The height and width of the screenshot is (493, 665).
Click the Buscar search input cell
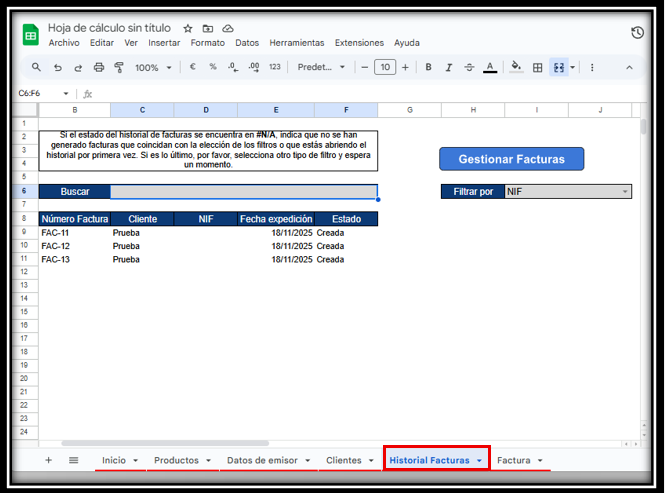click(243, 191)
